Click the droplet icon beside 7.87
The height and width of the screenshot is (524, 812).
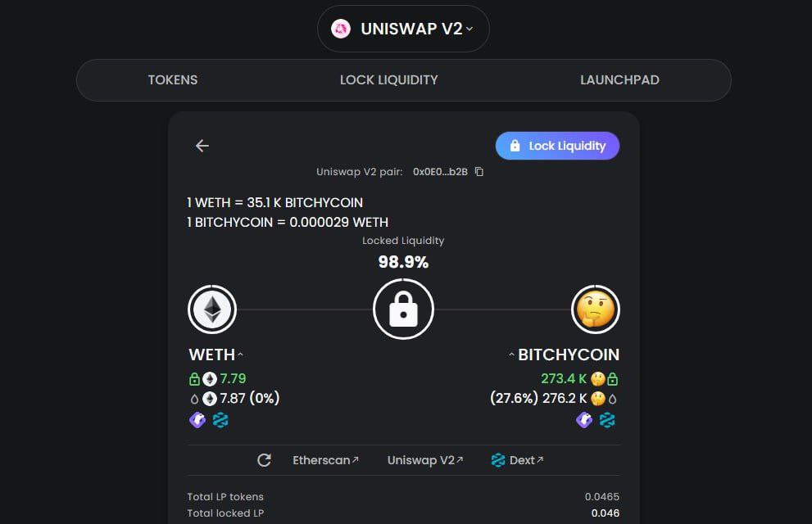(x=195, y=399)
